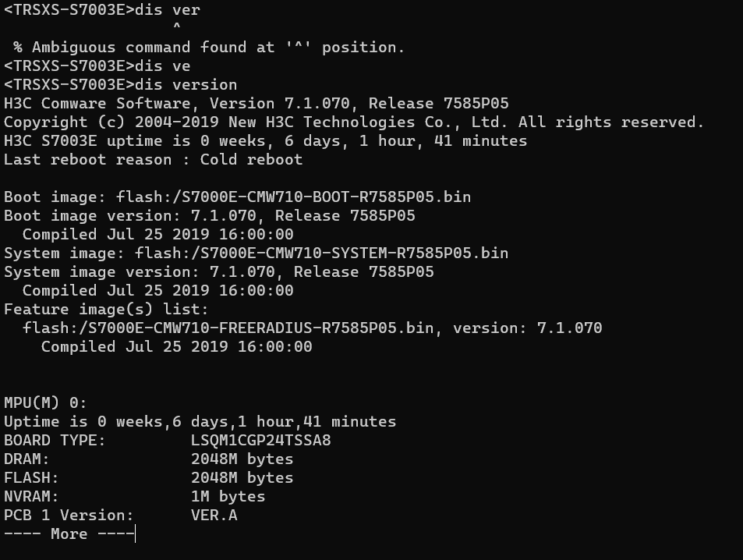Viewport: 743px width, 560px height.
Task: Click the System image flash file path
Action: click(x=321, y=253)
